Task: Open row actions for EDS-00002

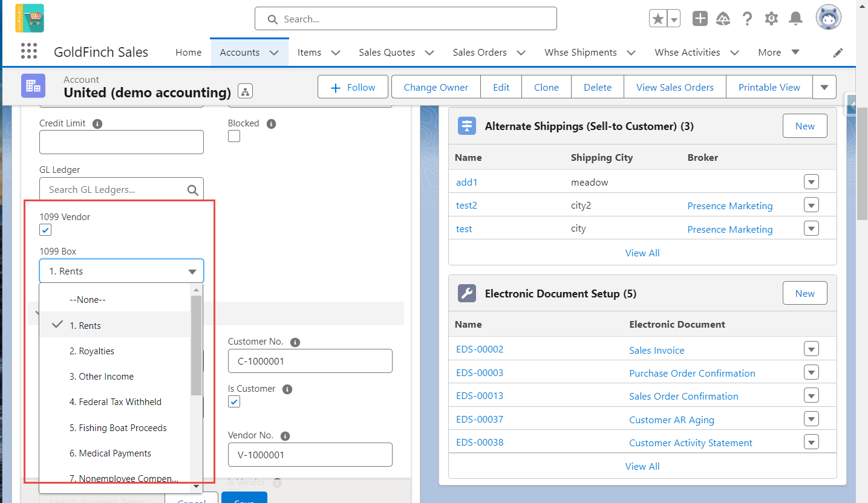Action: tap(811, 349)
